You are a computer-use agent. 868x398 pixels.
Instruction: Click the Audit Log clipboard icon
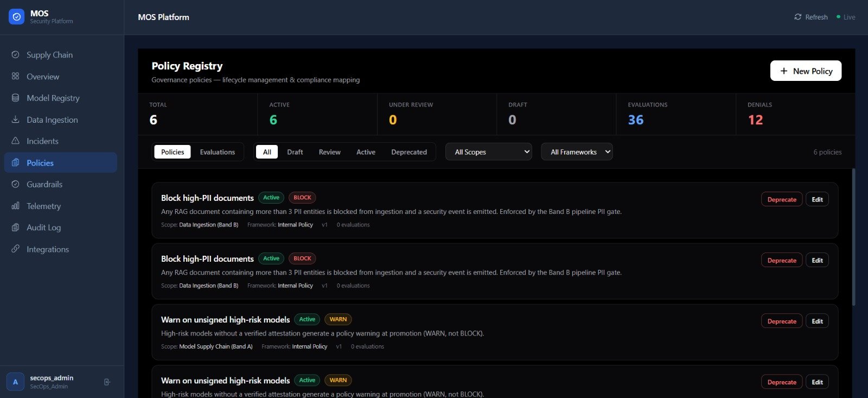pyautogui.click(x=15, y=228)
